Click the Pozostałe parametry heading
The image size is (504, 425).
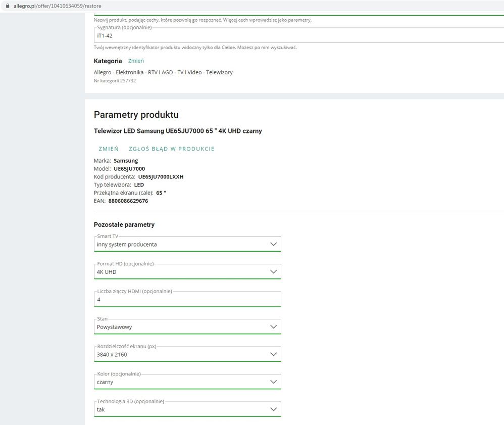(x=124, y=224)
